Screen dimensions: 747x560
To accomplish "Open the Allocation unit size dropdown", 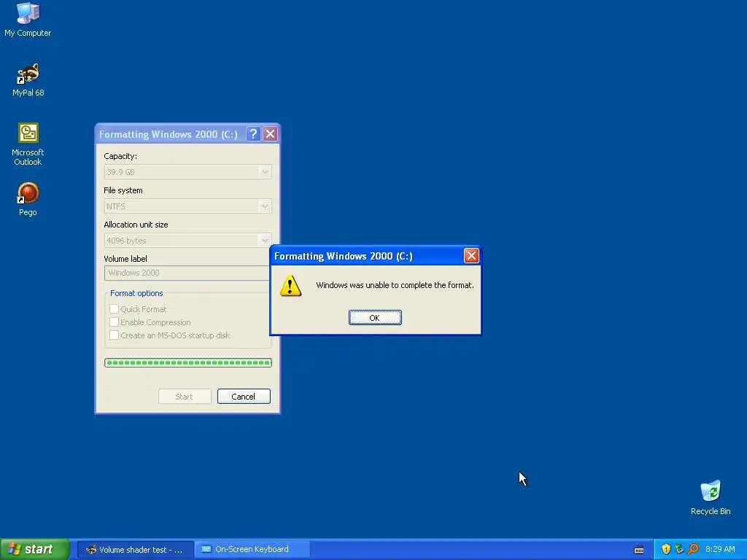I will (x=187, y=241).
